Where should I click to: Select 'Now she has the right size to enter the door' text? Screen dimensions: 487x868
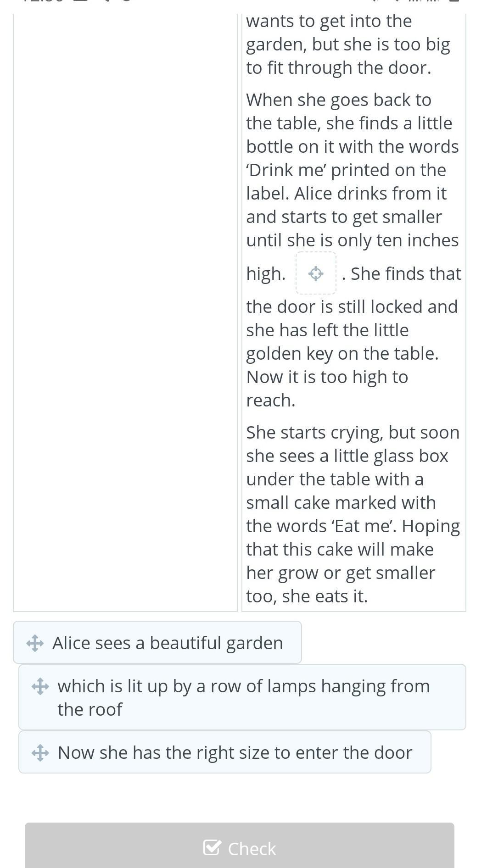tap(235, 752)
